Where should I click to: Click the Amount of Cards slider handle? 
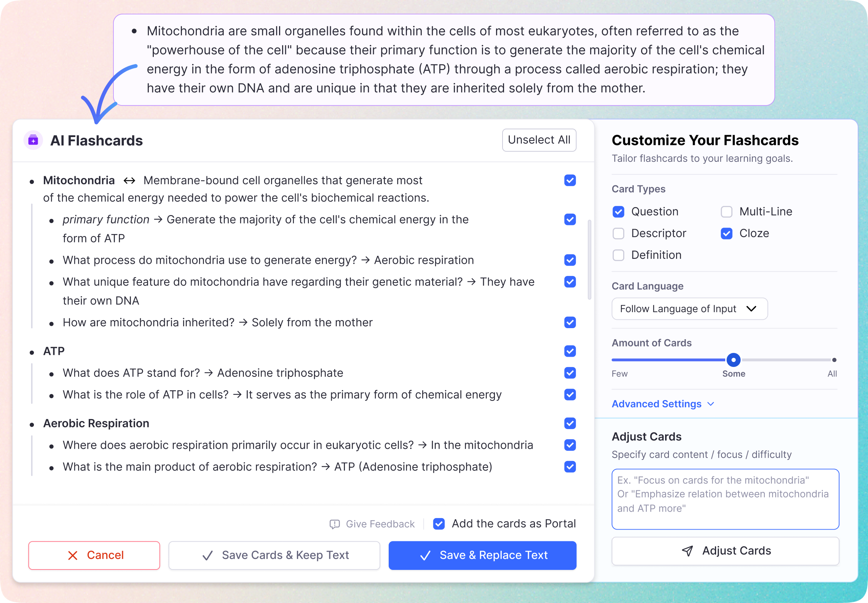point(734,360)
